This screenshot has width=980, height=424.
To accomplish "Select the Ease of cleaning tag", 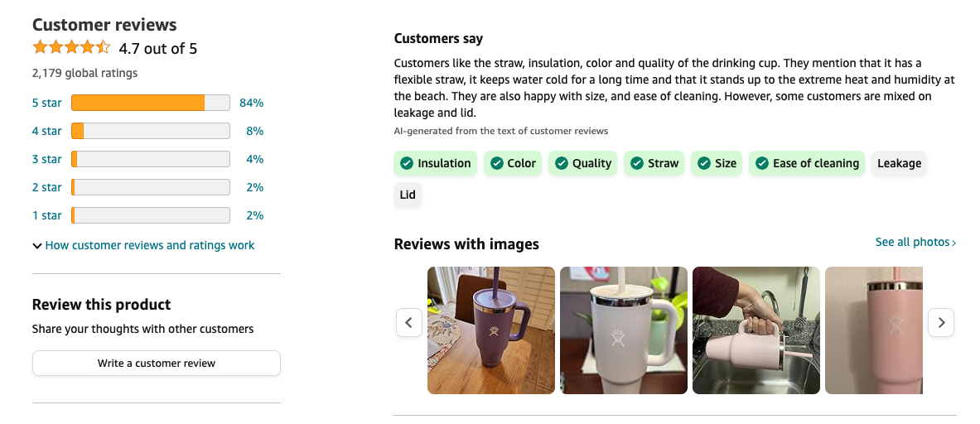I will click(x=806, y=163).
